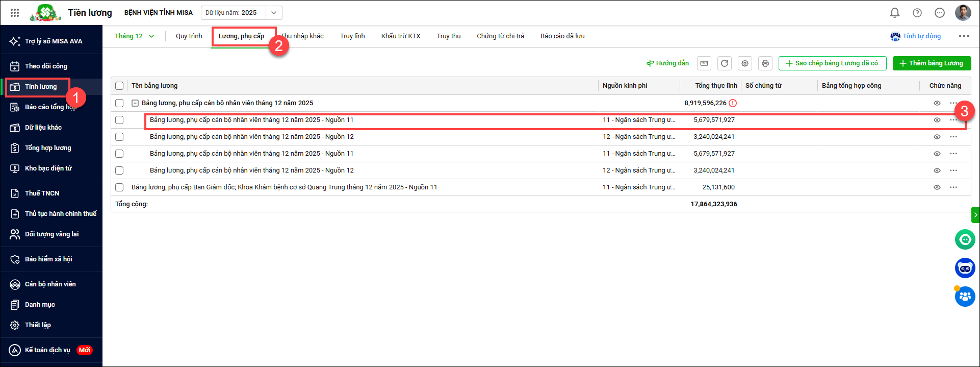
Task: Collapse the December 2025 payroll group
Action: tap(135, 103)
